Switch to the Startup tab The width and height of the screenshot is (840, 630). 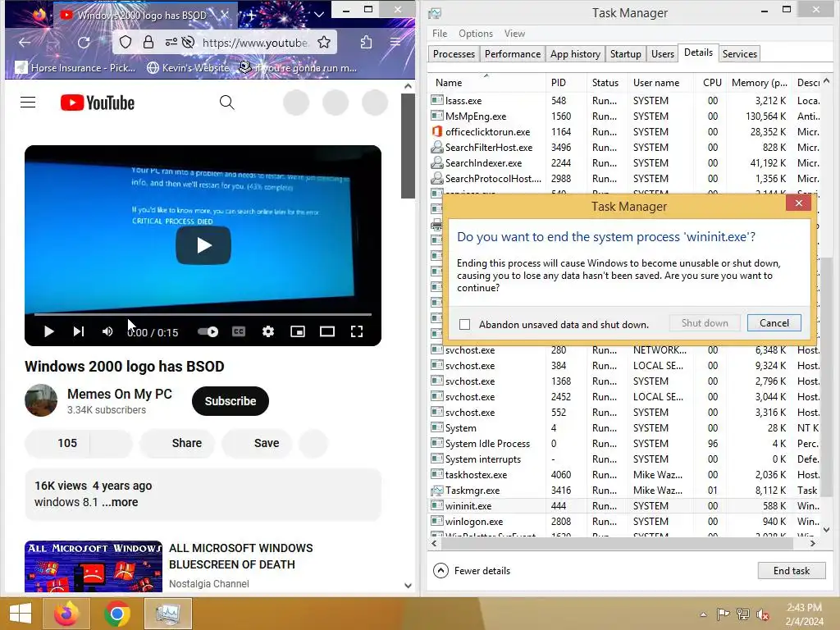coord(625,53)
